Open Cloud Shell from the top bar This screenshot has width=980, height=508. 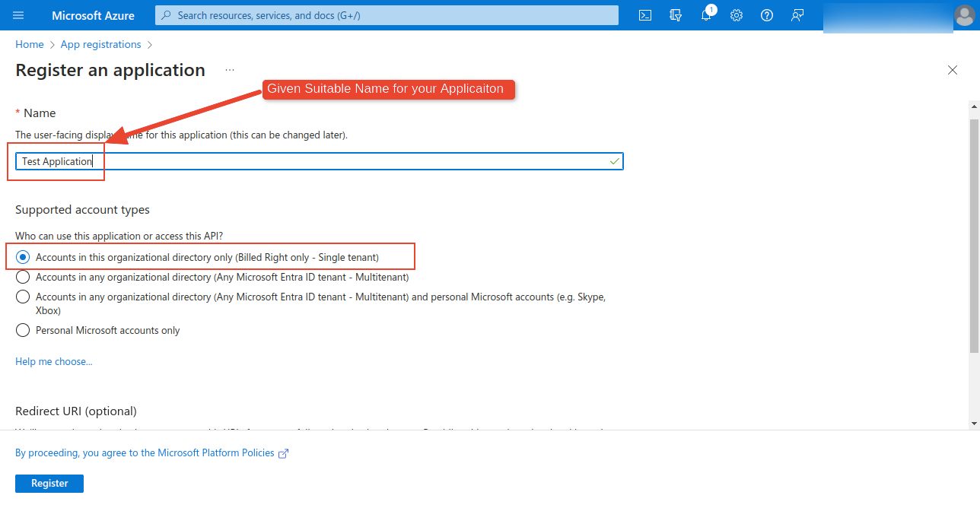click(x=645, y=15)
